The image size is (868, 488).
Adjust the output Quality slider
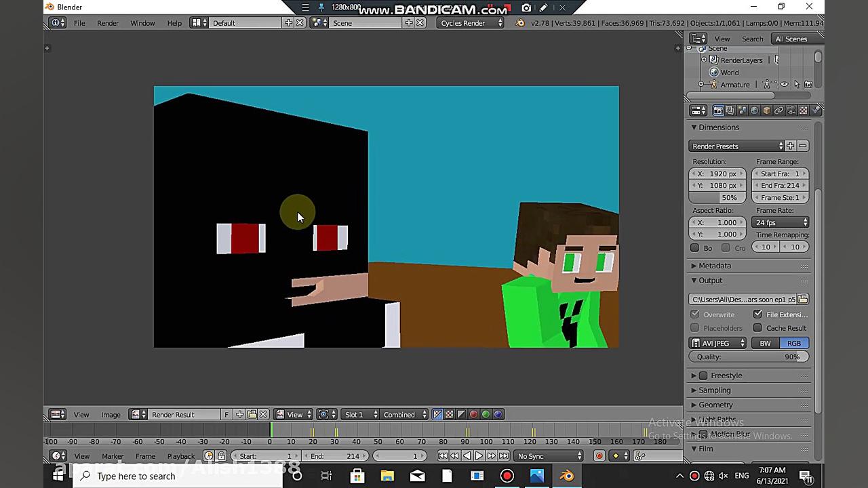click(749, 357)
